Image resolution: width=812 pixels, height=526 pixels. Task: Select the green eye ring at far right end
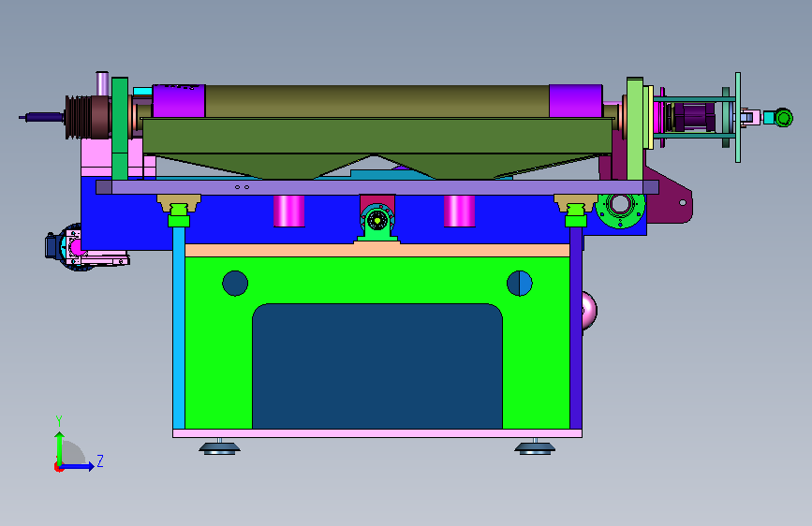783,118
